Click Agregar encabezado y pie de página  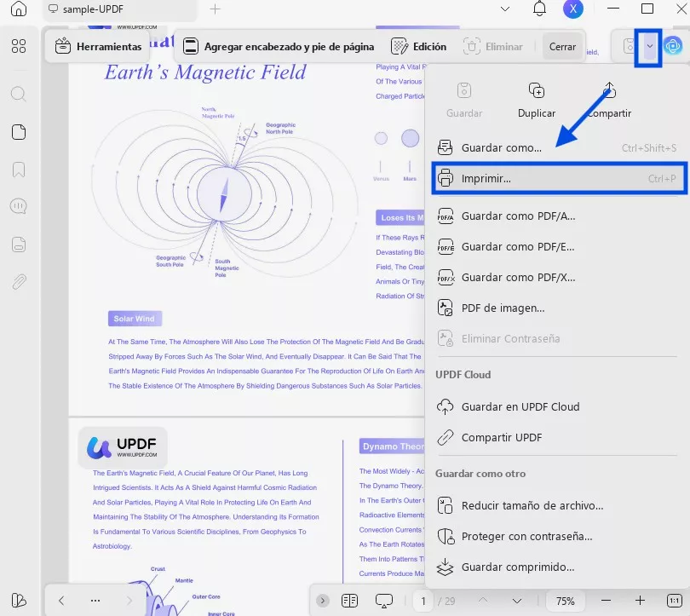(279, 46)
